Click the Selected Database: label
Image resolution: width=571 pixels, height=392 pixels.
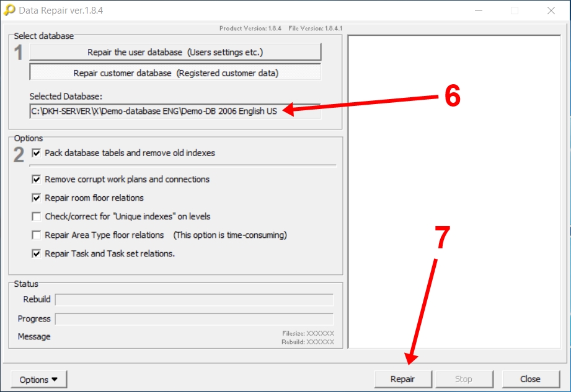(66, 97)
